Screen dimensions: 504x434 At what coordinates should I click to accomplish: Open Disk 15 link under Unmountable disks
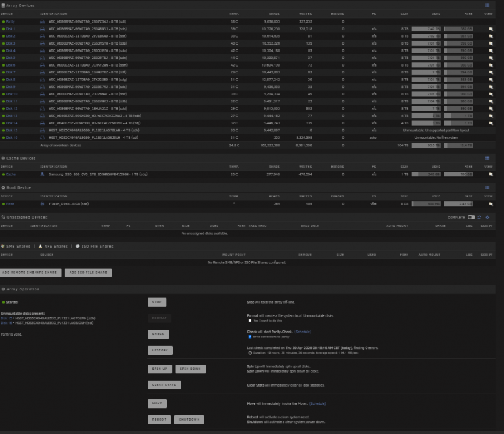pos(6,318)
